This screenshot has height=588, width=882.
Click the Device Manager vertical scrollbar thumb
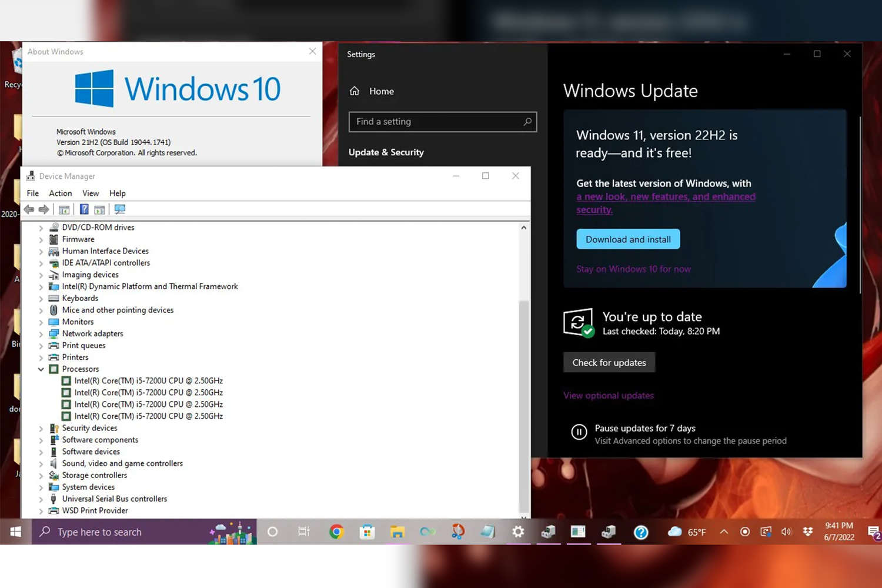[523, 406]
